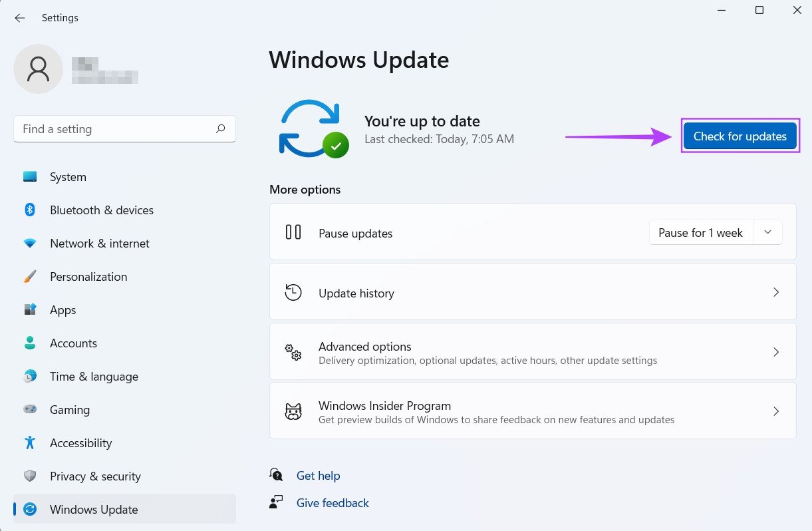Screen dimensions: 812x531
Task: Click the Advanced options chevron arrow
Action: [x=775, y=352]
